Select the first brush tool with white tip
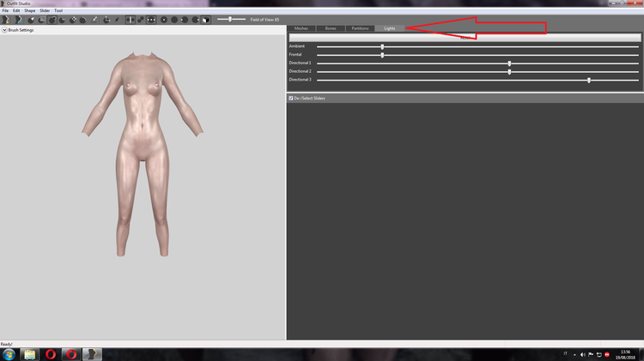Viewport: 644px width, 361px height. point(31,20)
